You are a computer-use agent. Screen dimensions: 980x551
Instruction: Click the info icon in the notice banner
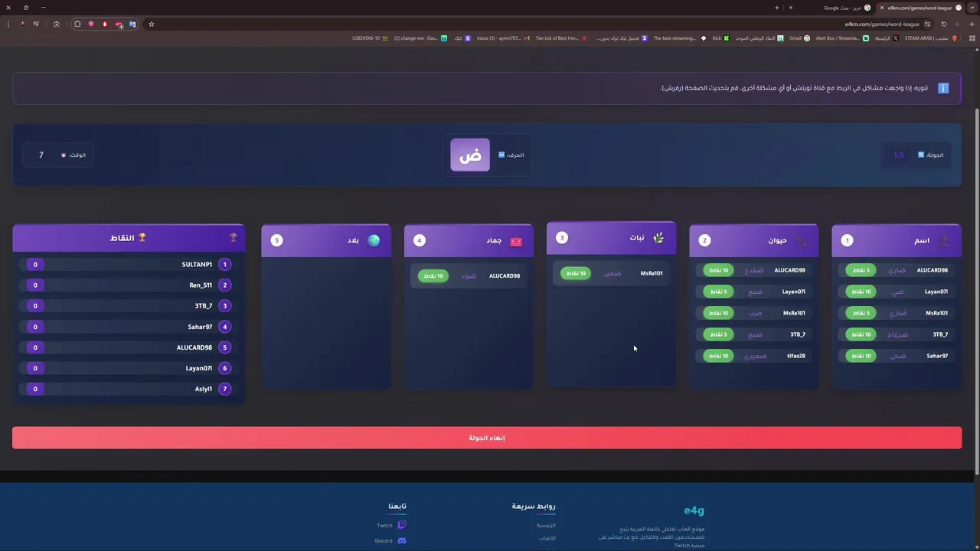[943, 88]
